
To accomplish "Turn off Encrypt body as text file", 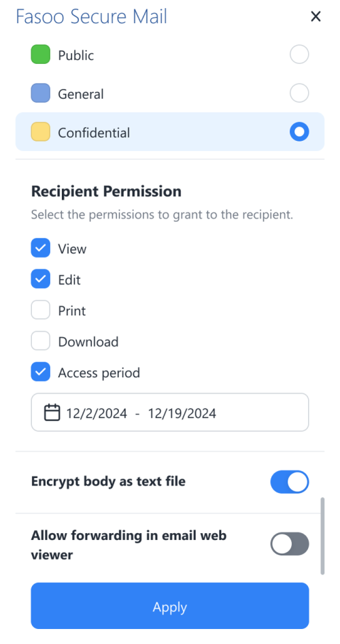I will pos(290,482).
